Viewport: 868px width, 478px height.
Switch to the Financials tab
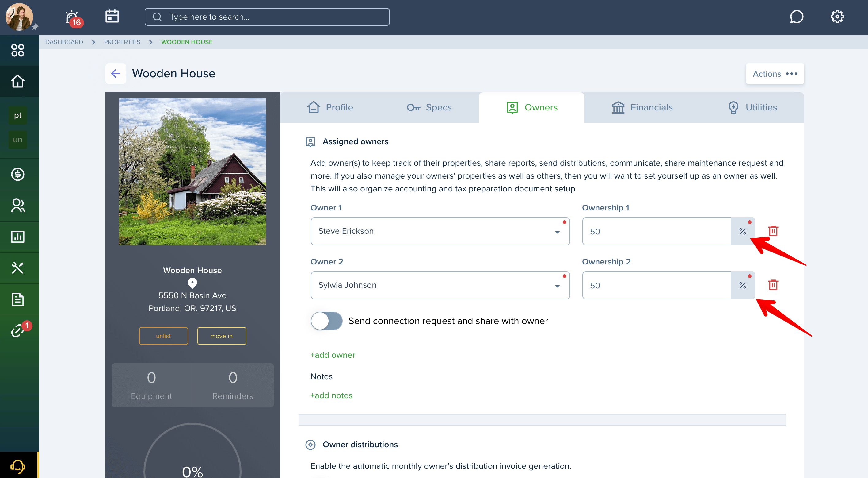642,107
